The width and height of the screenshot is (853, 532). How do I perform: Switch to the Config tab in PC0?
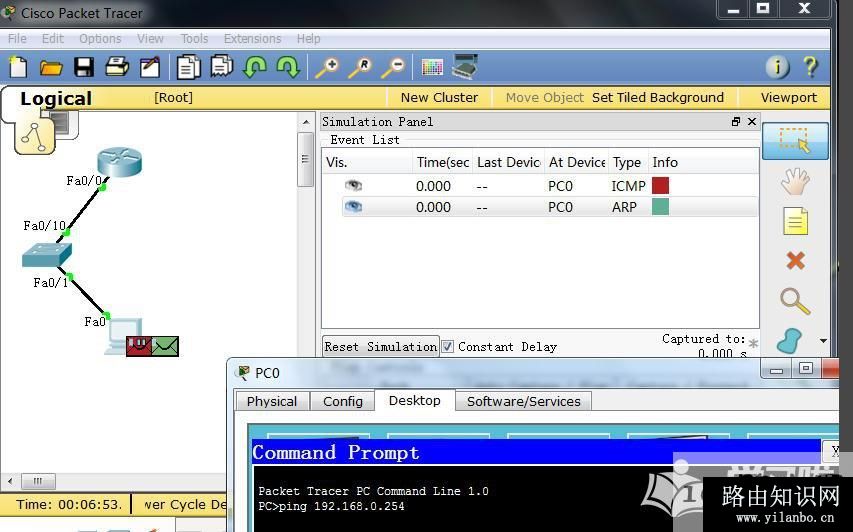(343, 401)
